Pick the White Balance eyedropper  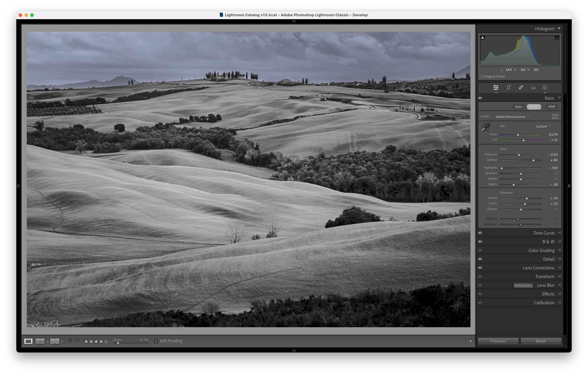486,127
